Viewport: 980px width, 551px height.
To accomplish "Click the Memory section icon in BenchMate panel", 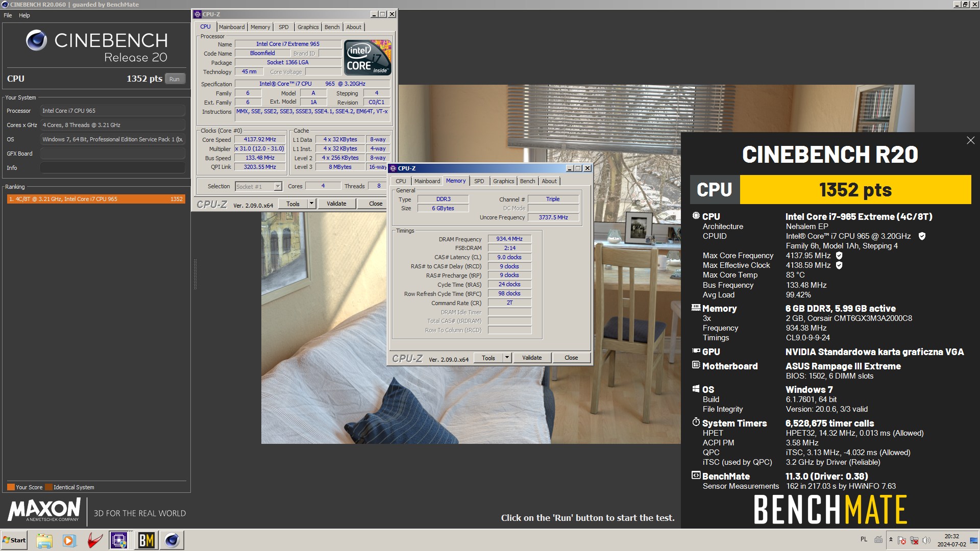I will (696, 308).
